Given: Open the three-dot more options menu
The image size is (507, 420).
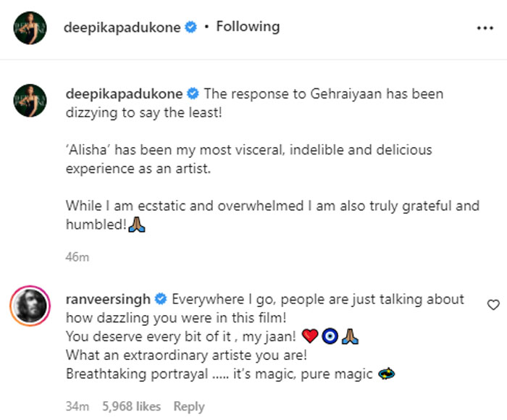Looking at the screenshot, I should pyautogui.click(x=485, y=28).
